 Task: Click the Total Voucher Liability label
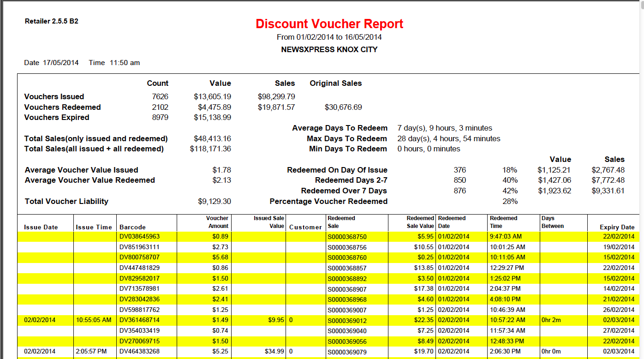coord(66,201)
